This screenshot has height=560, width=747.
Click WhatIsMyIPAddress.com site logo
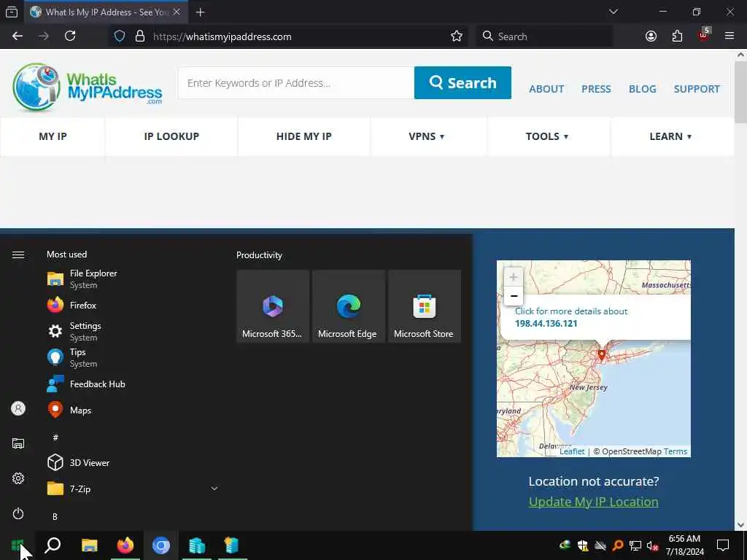coord(88,87)
